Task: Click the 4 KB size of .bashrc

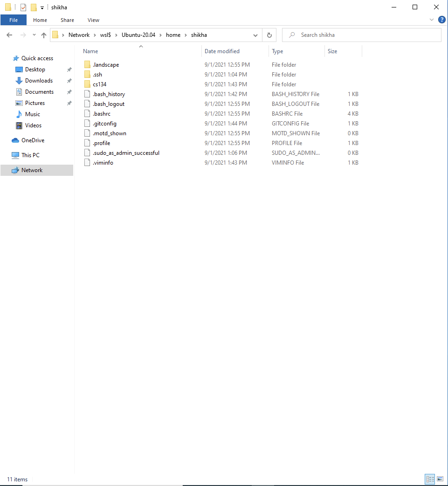Action: coord(353,114)
